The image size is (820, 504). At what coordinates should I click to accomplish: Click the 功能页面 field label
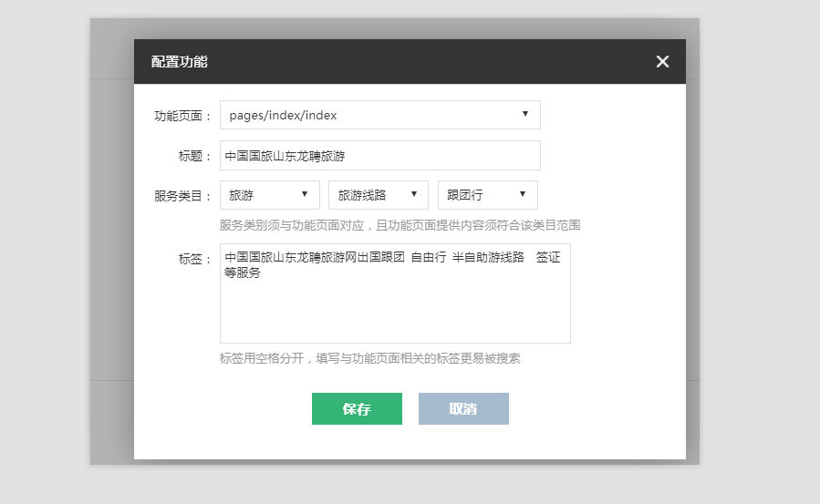tap(182, 116)
